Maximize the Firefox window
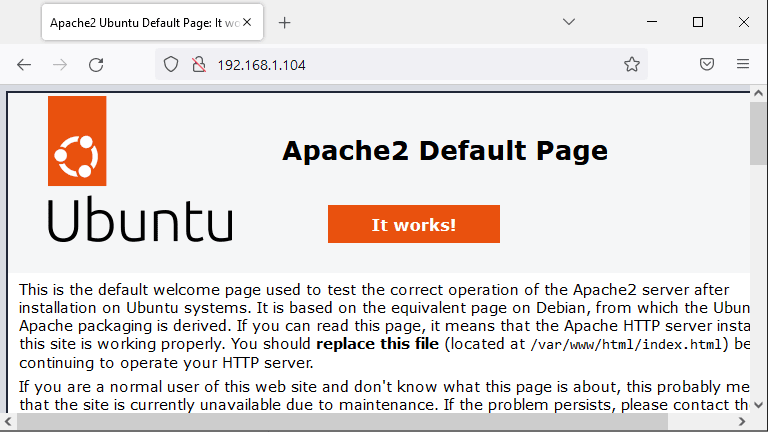The image size is (768, 432). tap(698, 22)
